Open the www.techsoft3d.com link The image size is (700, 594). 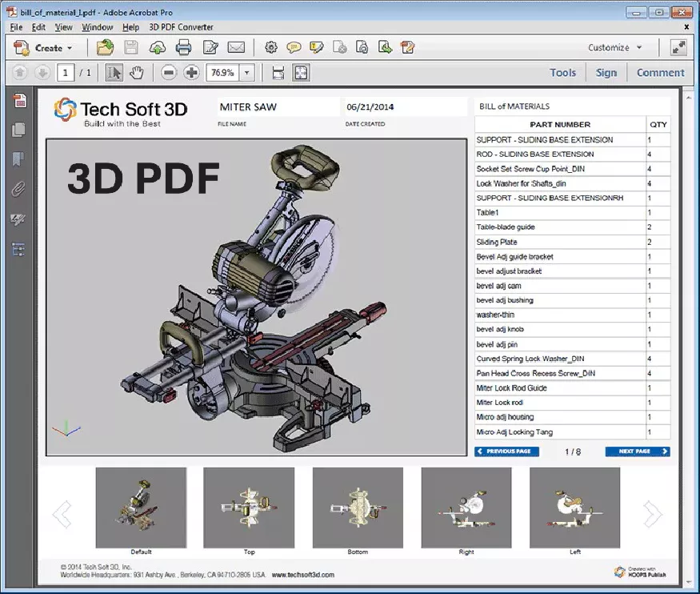302,576
